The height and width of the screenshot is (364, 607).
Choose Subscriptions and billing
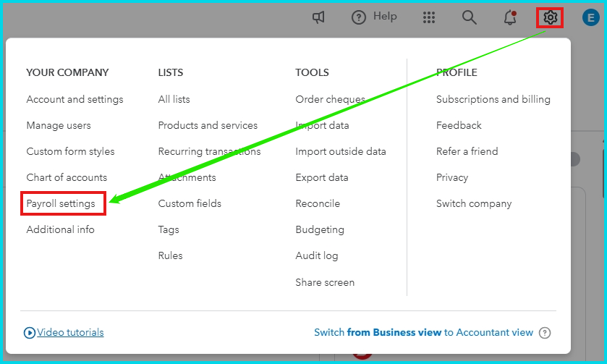click(493, 99)
